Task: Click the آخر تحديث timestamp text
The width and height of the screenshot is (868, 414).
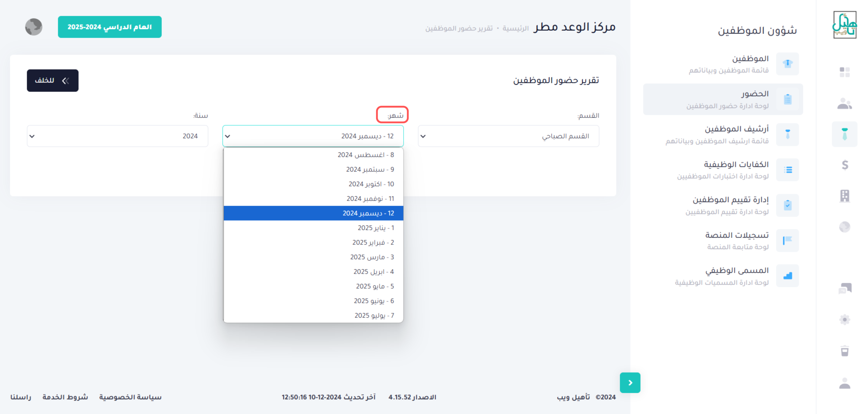Action: coord(329,397)
